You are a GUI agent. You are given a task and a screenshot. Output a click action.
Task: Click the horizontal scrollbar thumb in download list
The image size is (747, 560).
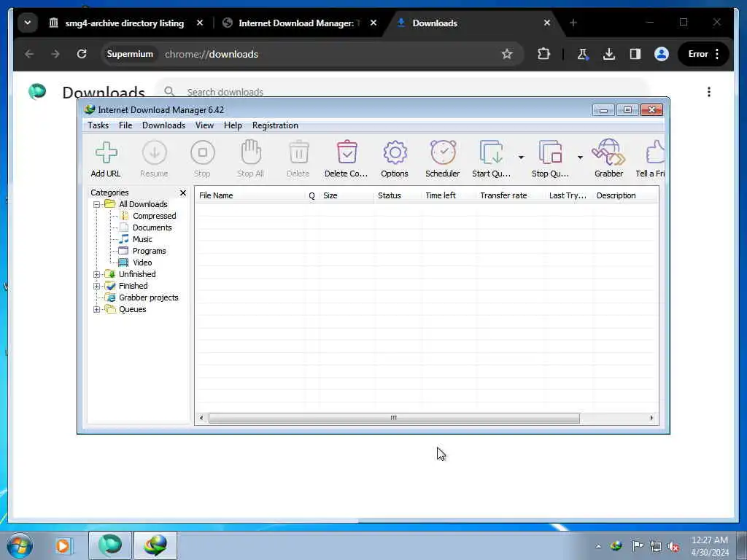[x=394, y=418]
